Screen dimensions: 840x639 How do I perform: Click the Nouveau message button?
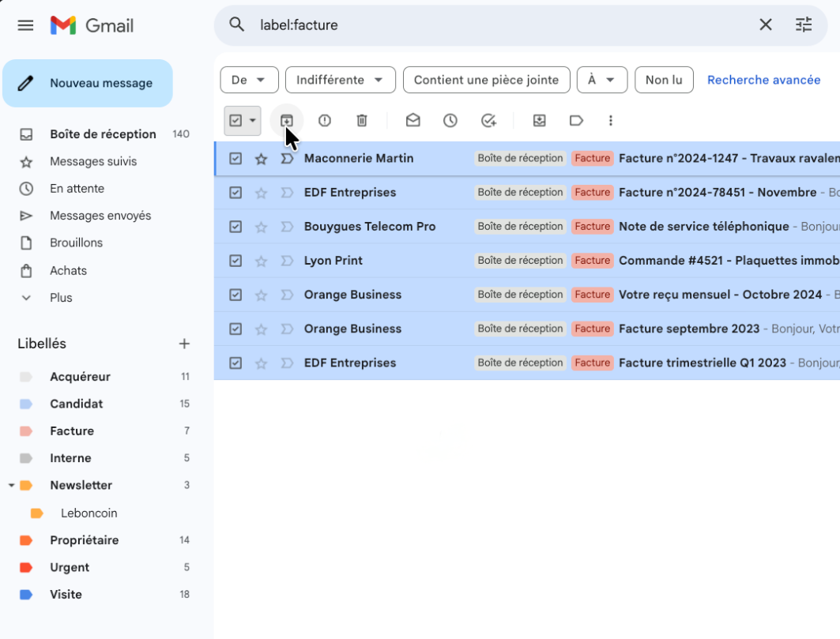[x=88, y=83]
